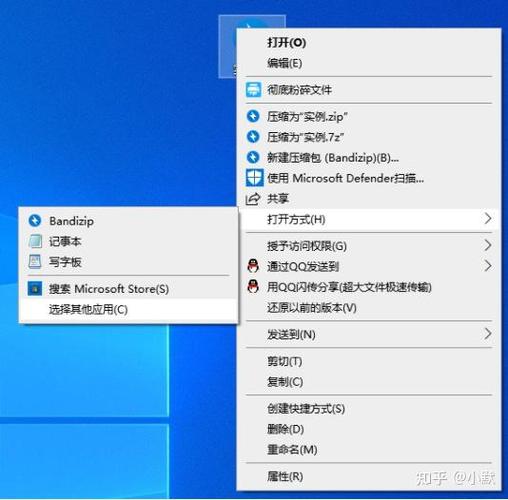Image resolution: width=508 pixels, height=500 pixels.
Task: Choose 写字板 in the open-with submenu
Action: point(129,262)
